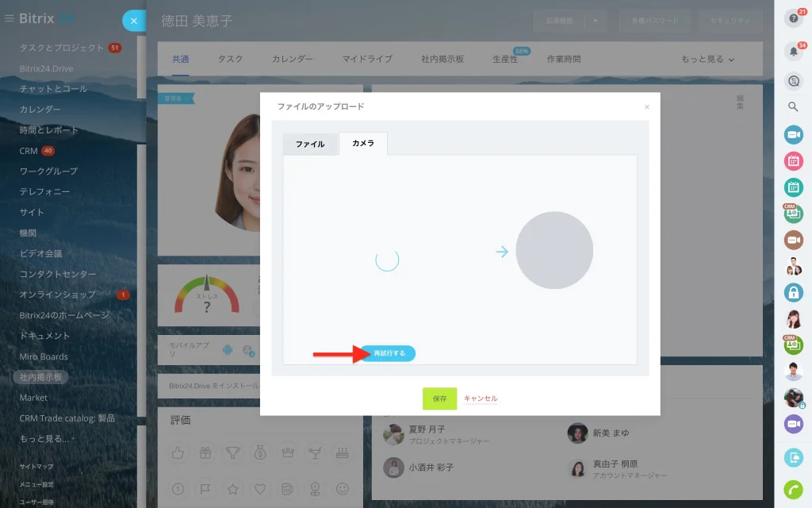Click the stress level gauge
The height and width of the screenshot is (508, 812).
(207, 294)
